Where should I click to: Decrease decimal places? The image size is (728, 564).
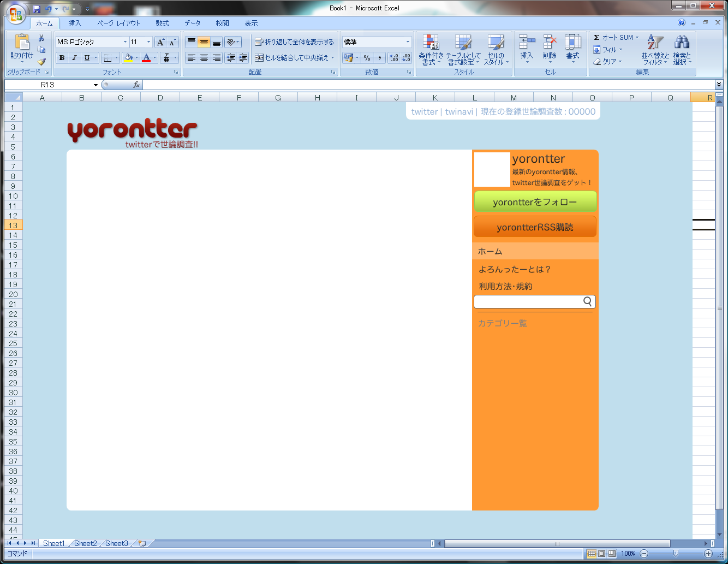click(x=406, y=58)
